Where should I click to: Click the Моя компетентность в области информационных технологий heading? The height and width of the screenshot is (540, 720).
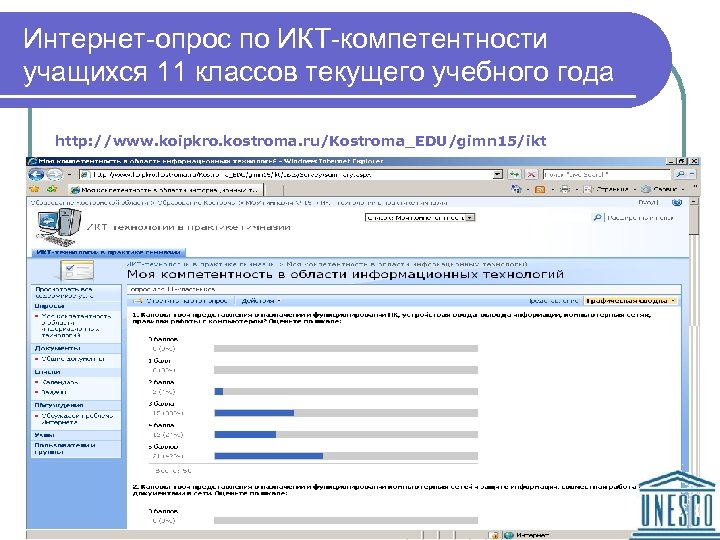(x=345, y=274)
